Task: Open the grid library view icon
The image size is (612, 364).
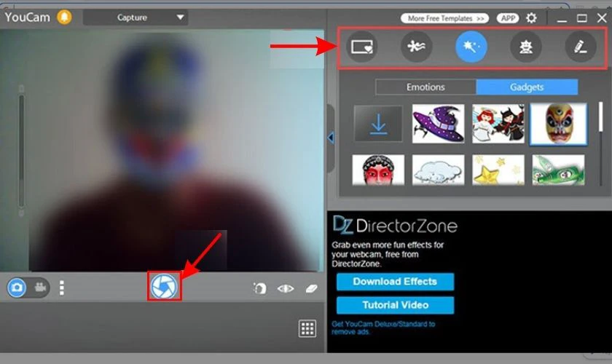Action: [x=307, y=328]
